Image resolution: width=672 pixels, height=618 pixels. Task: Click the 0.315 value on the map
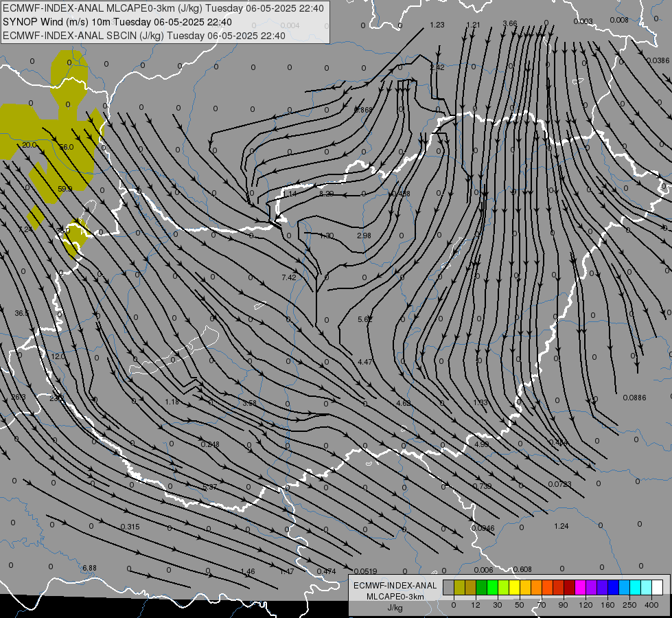tap(130, 527)
